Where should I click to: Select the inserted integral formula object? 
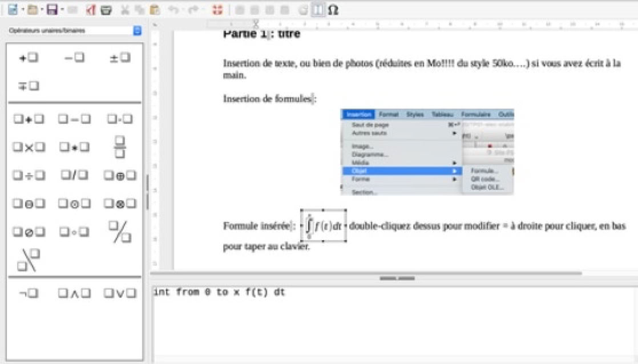click(x=324, y=225)
